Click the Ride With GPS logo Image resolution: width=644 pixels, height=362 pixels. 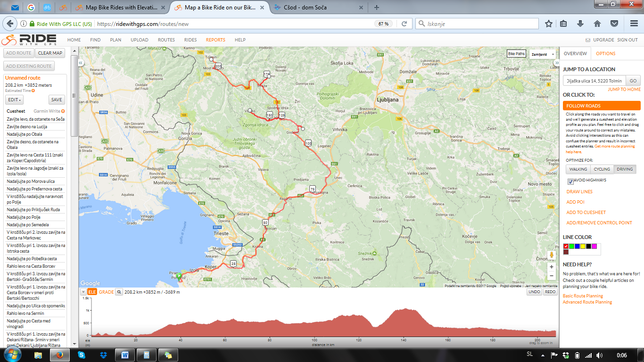[x=29, y=40]
